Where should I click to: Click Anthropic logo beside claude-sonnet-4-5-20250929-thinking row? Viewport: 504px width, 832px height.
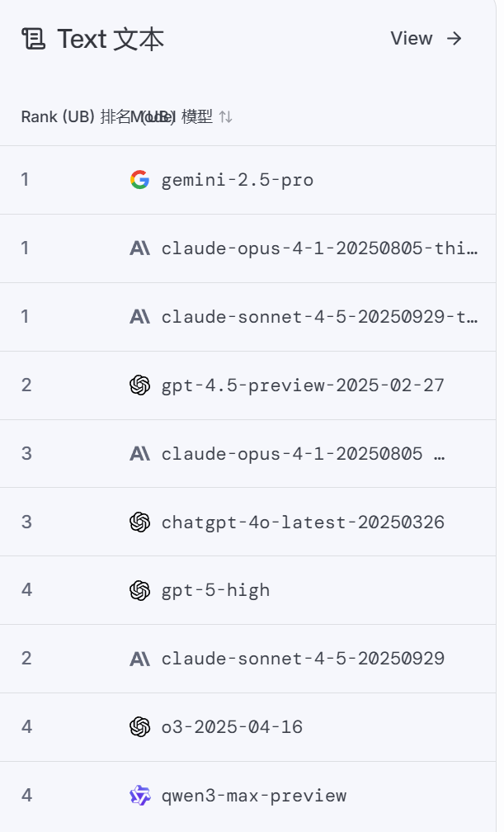[139, 316]
